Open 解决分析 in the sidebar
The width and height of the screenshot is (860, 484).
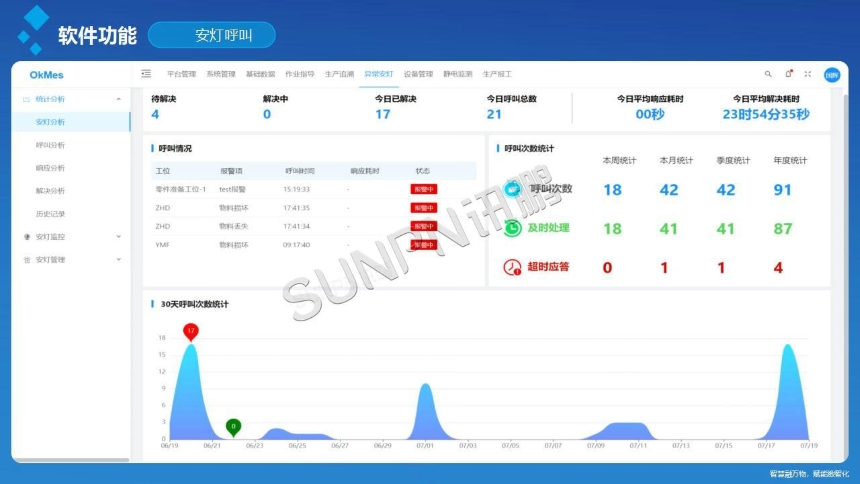[50, 191]
